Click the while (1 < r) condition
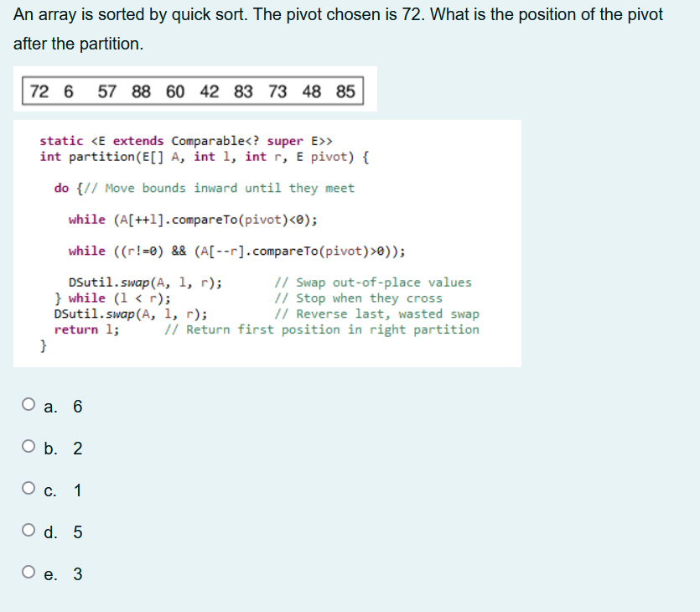This screenshot has width=700, height=612. pos(117,298)
